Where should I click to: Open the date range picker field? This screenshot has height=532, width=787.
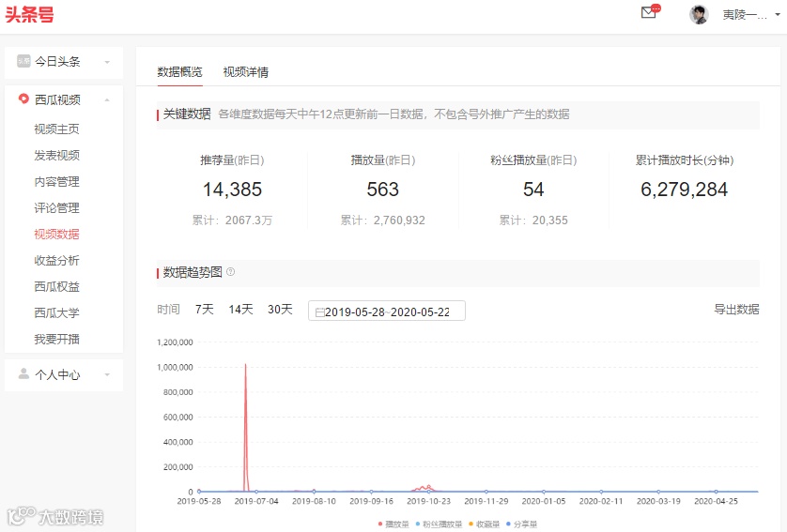pyautogui.click(x=387, y=311)
